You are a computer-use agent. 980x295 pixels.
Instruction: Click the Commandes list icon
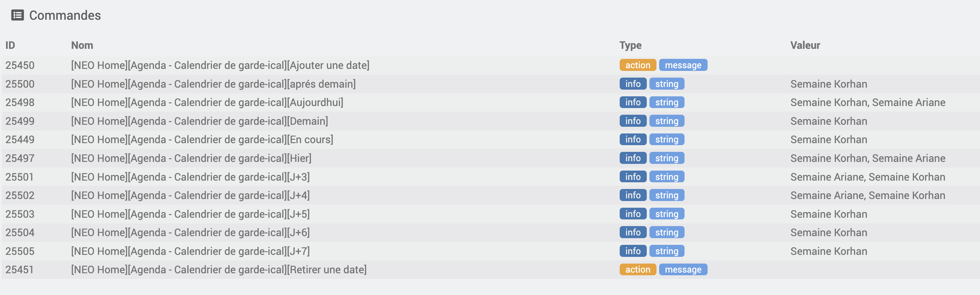(x=17, y=15)
